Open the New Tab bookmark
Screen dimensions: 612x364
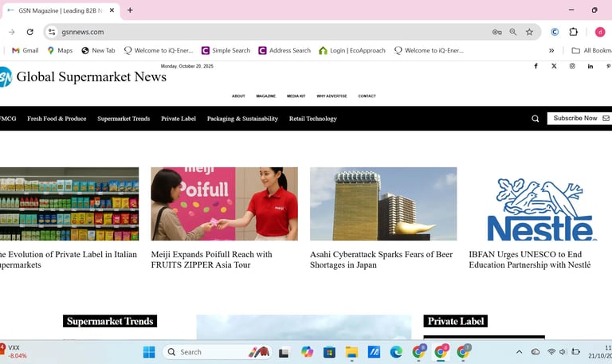point(98,50)
